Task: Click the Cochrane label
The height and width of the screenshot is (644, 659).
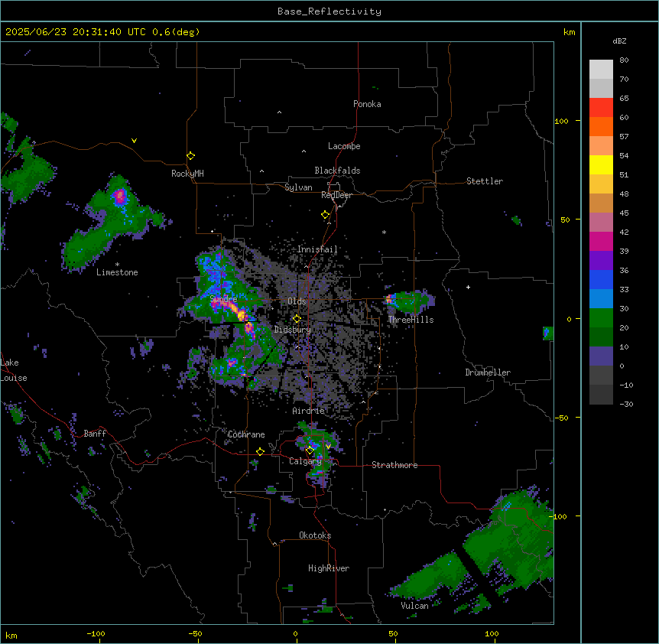Action: (x=246, y=434)
